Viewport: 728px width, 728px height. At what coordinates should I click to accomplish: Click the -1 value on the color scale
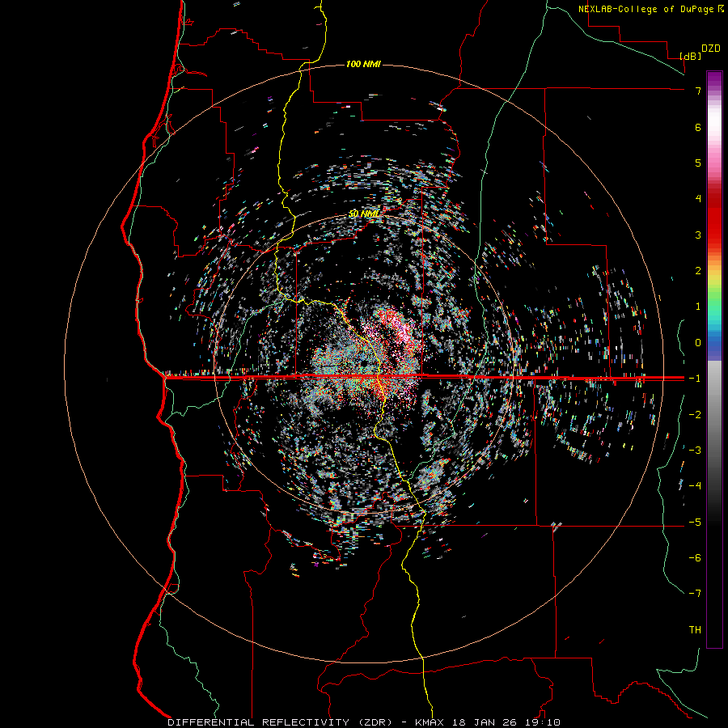(x=695, y=379)
